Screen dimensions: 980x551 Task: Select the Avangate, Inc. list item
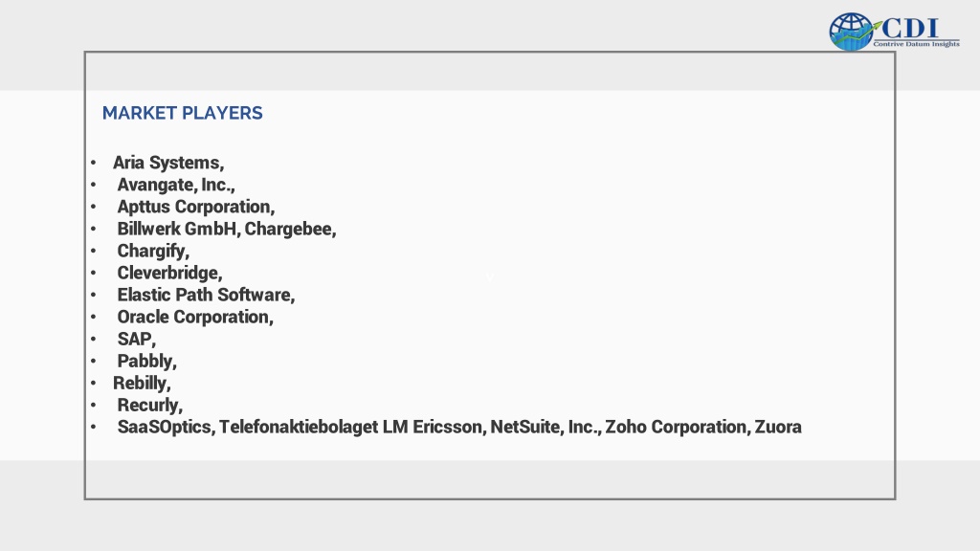pos(176,185)
